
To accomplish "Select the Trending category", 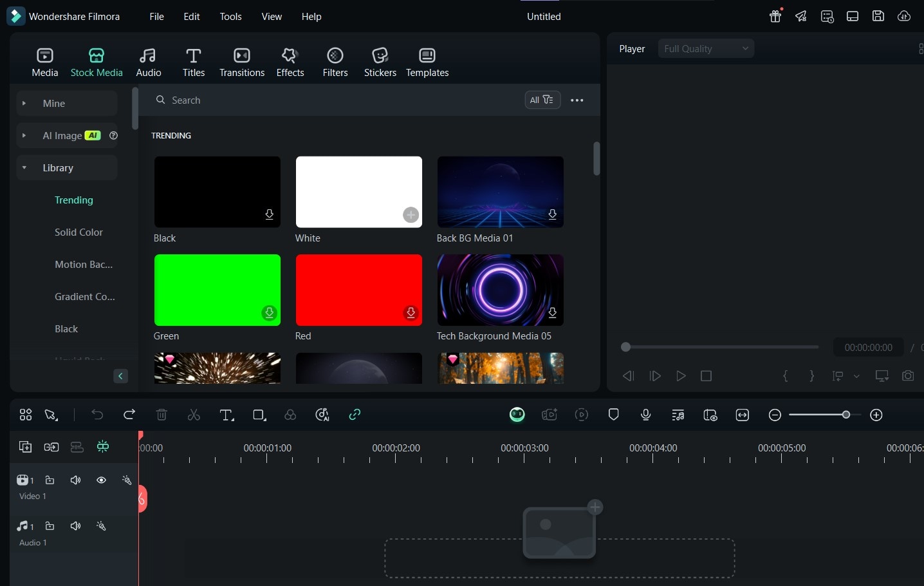I will (x=74, y=200).
